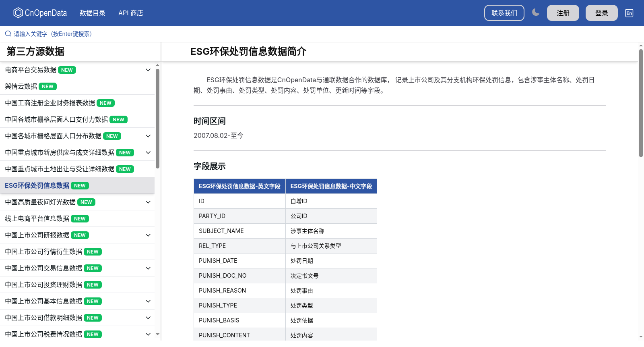The width and height of the screenshot is (644, 347).
Task: Click the 字段展示 section heading
Action: 210,166
